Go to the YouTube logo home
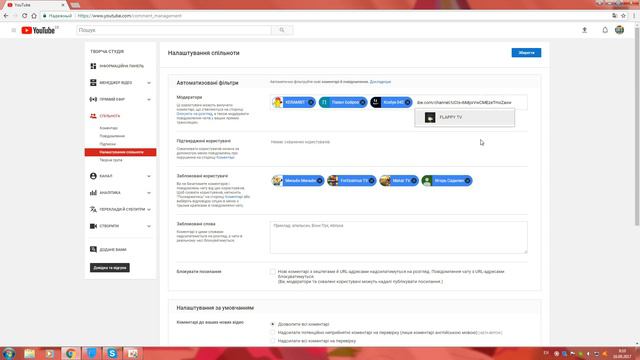Screen dimensions: 640x360 39,30
